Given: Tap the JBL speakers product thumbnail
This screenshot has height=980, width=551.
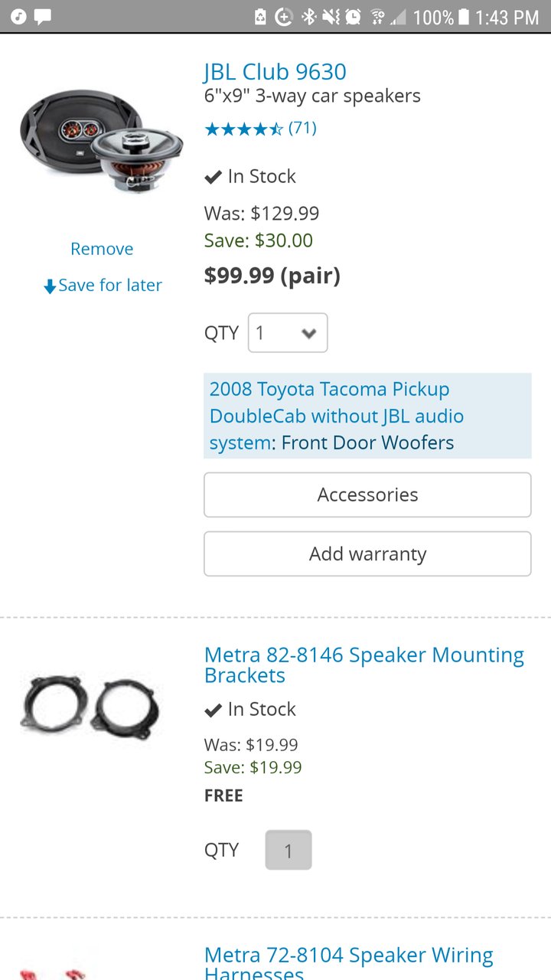Looking at the screenshot, I should click(102, 140).
